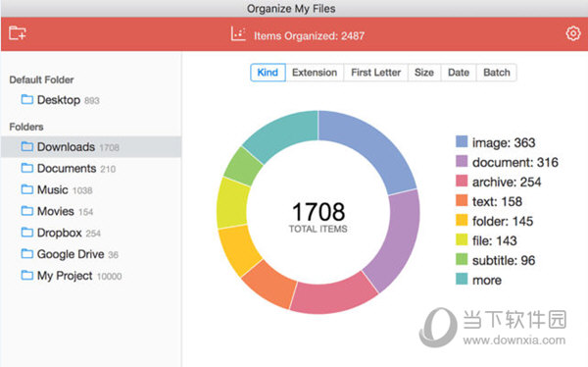Screen dimensions: 588x367
Task: Switch to the Date tab
Action: (459, 73)
